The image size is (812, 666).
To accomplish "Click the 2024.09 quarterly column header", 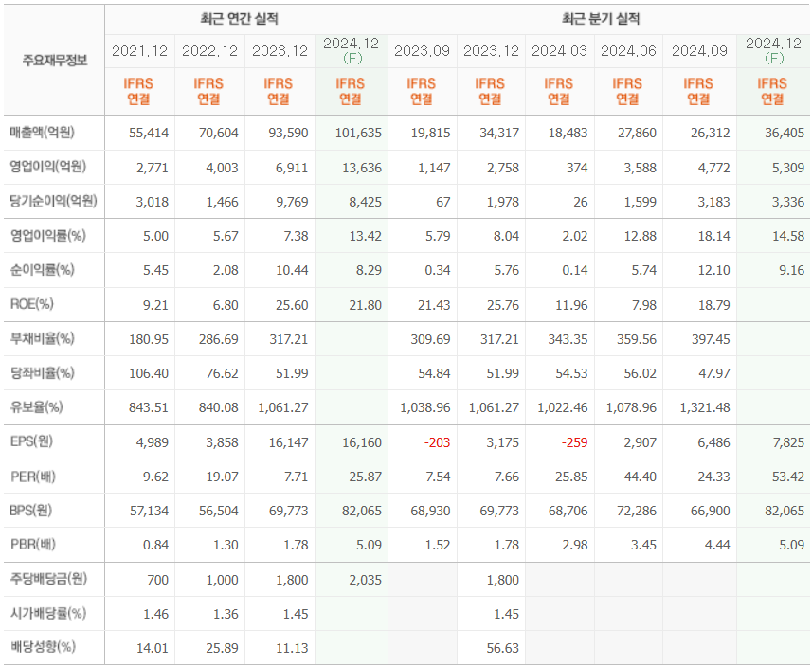I will 699,51.
